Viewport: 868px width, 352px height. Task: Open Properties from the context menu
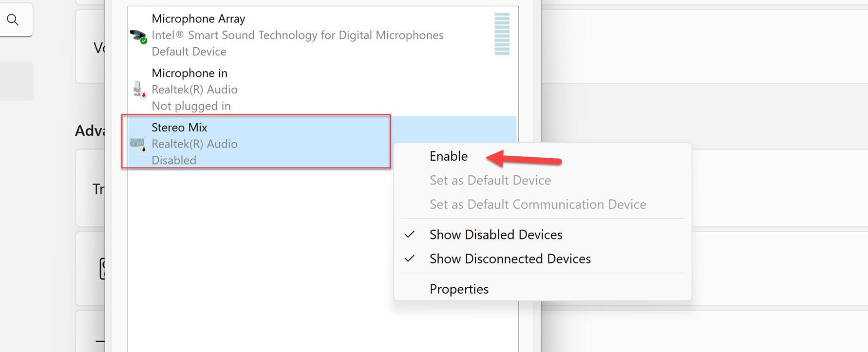pyautogui.click(x=458, y=288)
